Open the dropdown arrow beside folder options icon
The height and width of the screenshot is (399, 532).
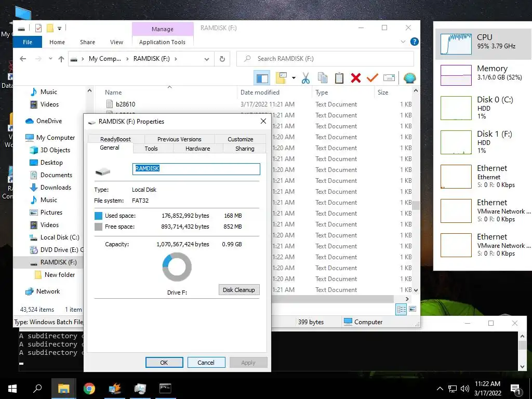pos(294,78)
